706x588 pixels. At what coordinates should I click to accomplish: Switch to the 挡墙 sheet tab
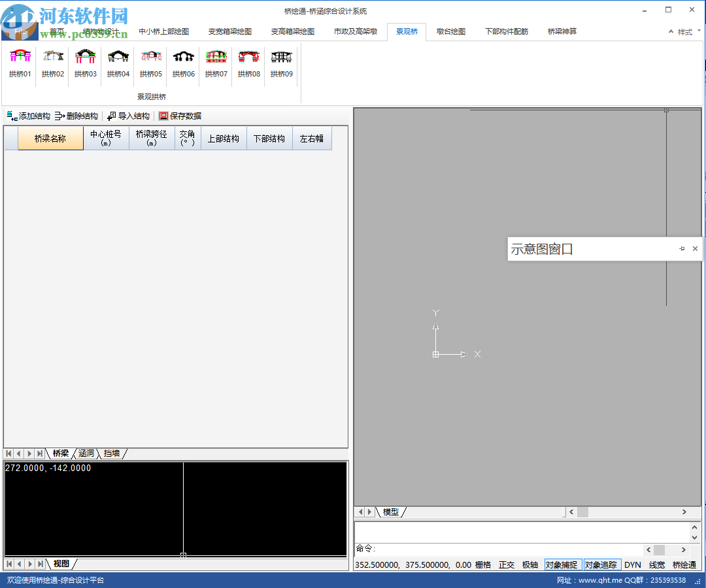pos(112,453)
